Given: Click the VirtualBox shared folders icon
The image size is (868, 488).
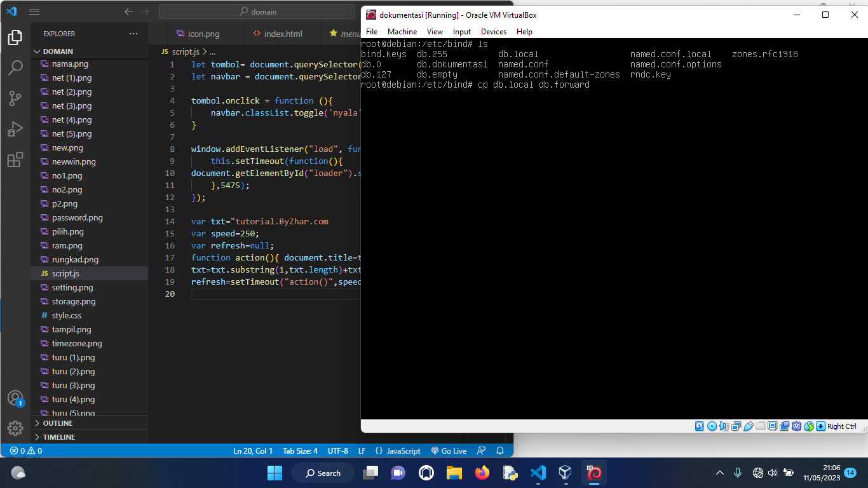Looking at the screenshot, I should [761, 426].
